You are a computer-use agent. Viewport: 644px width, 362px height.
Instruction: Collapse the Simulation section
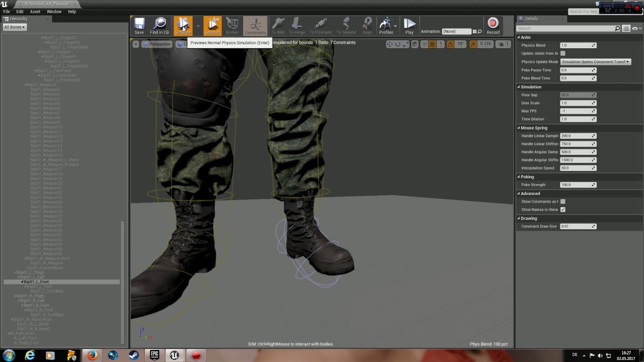(519, 87)
